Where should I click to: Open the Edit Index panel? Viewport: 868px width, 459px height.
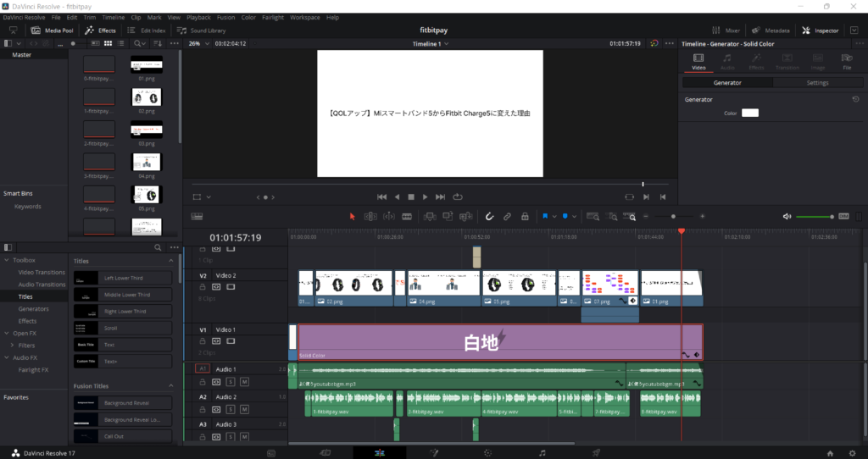(146, 30)
